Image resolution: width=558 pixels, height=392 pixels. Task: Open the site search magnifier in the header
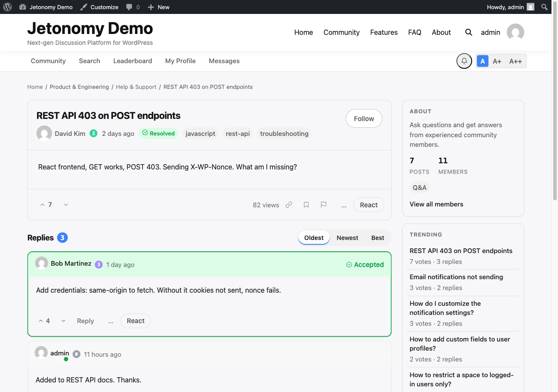[x=468, y=32]
